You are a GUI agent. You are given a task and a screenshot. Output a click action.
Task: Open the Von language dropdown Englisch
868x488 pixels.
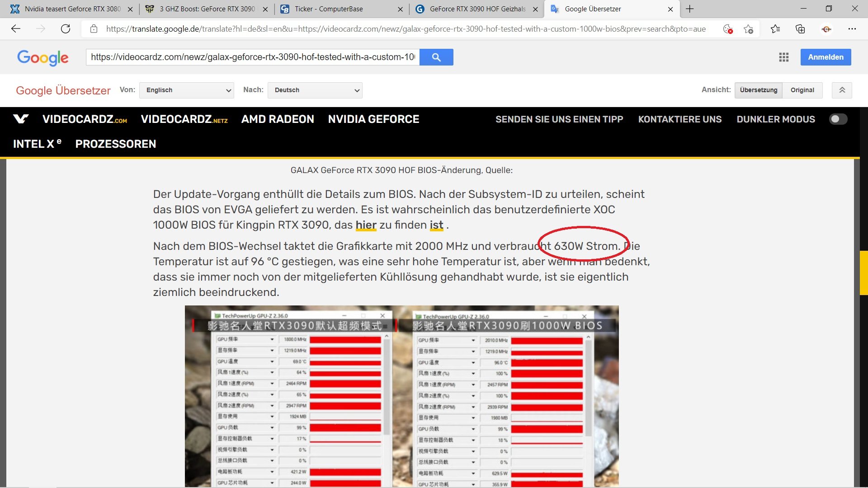click(x=186, y=90)
